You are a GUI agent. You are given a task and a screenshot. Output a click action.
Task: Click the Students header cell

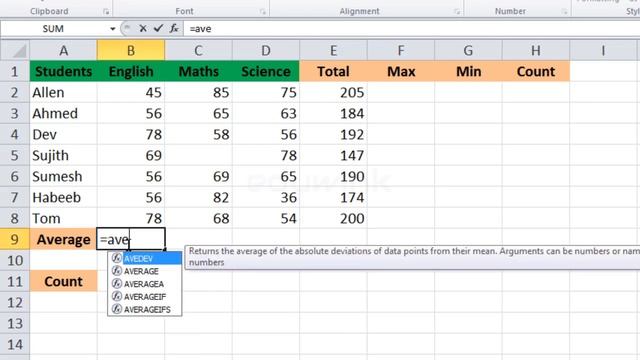click(x=63, y=71)
